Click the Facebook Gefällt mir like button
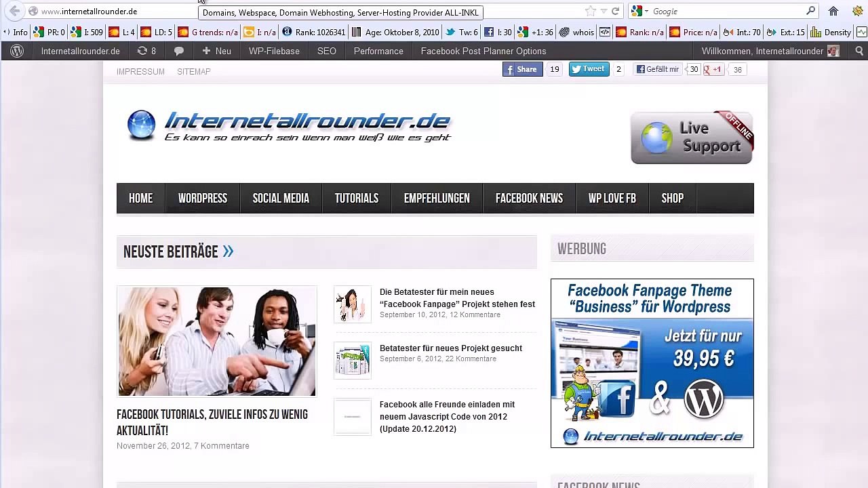This screenshot has width=868, height=488. tap(658, 69)
